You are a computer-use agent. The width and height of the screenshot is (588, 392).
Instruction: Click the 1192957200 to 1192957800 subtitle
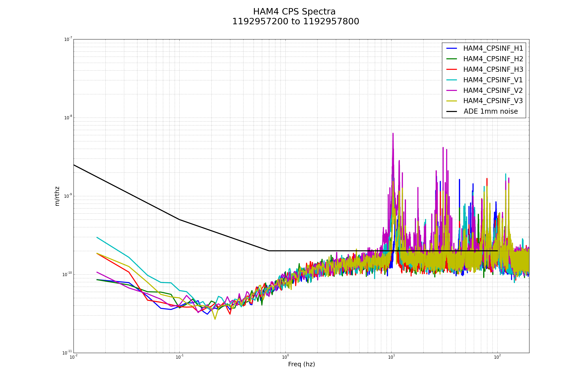coord(295,22)
